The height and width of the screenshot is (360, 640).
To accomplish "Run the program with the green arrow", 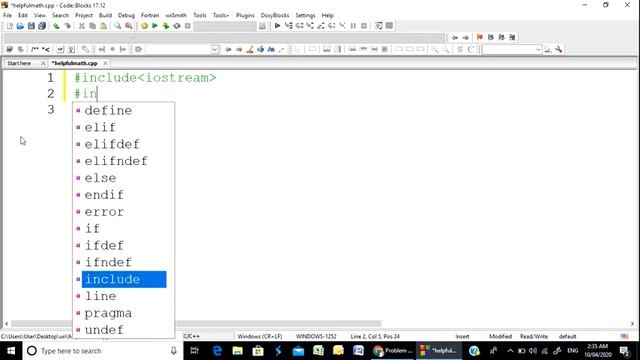I will tap(155, 26).
